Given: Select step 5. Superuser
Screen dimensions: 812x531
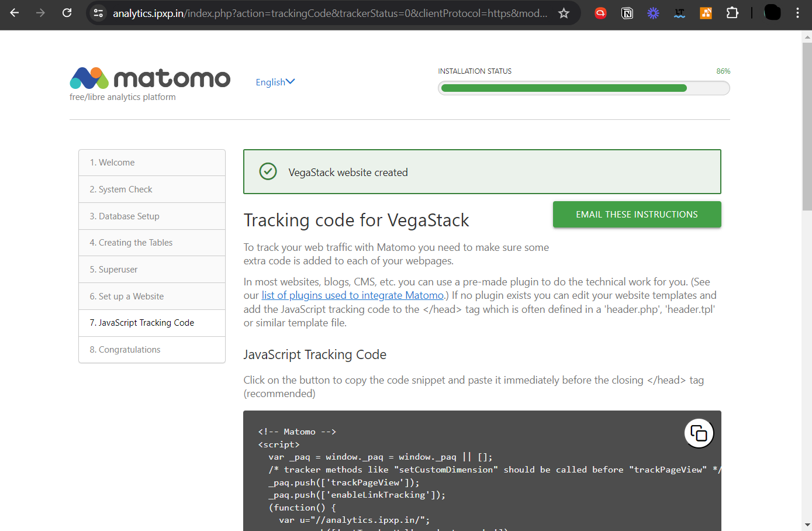Looking at the screenshot, I should coord(152,270).
